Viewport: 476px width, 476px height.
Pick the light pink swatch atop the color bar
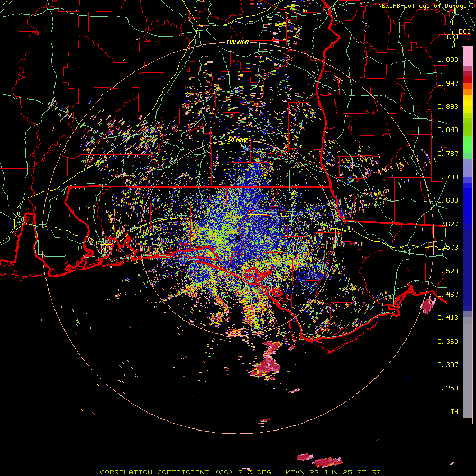(467, 57)
